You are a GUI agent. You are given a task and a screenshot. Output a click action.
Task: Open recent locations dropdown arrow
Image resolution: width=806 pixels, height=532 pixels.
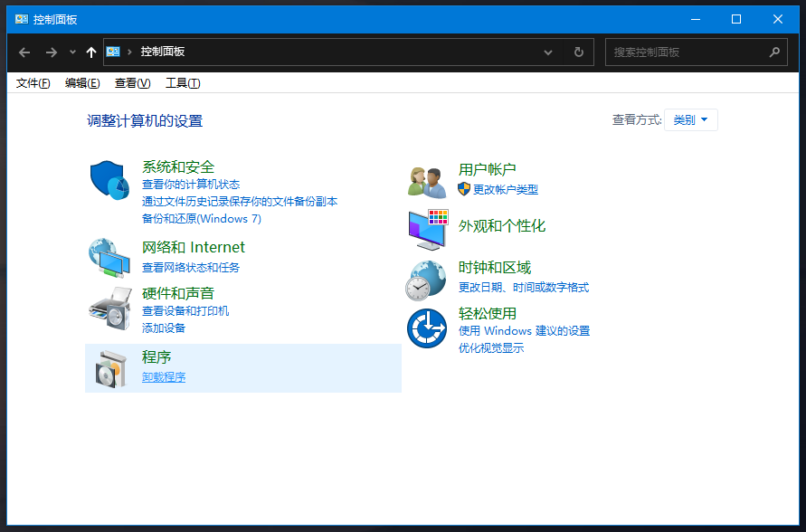click(x=72, y=52)
